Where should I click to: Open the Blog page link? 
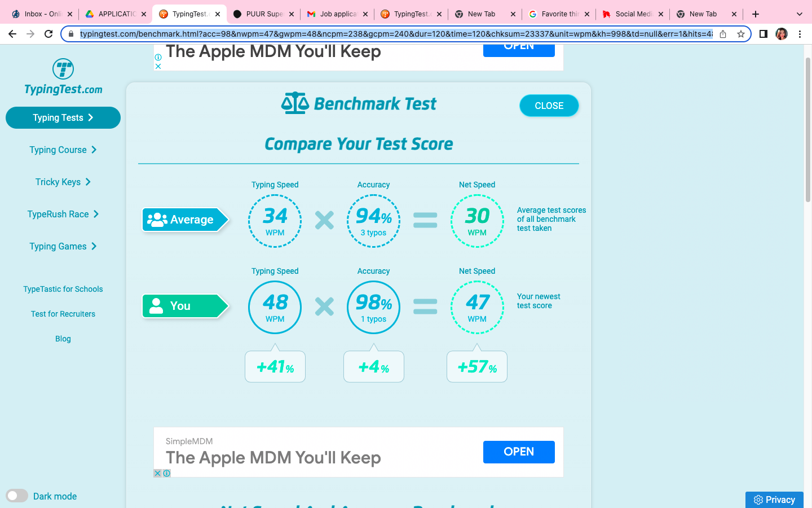[x=63, y=339]
